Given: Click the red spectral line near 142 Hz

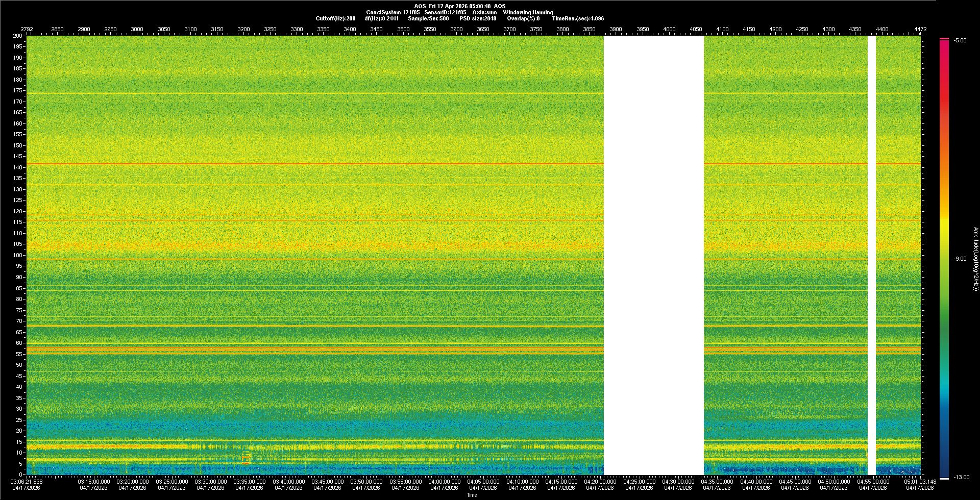Looking at the screenshot, I should (306, 164).
